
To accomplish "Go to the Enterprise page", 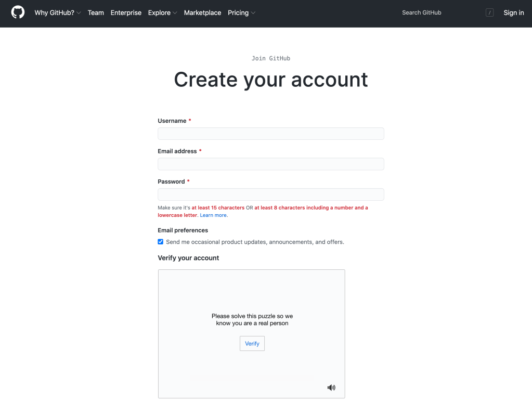I will coord(126,13).
